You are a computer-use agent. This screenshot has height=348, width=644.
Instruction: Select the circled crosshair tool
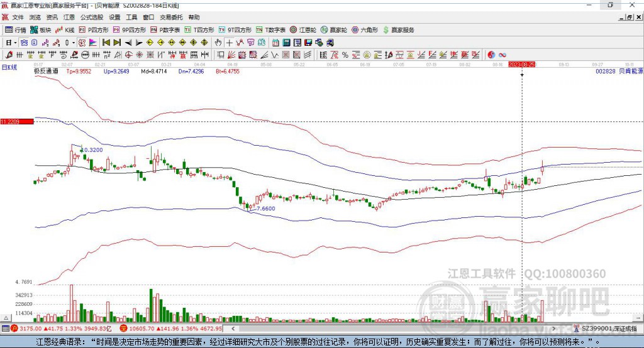pyautogui.click(x=128, y=55)
